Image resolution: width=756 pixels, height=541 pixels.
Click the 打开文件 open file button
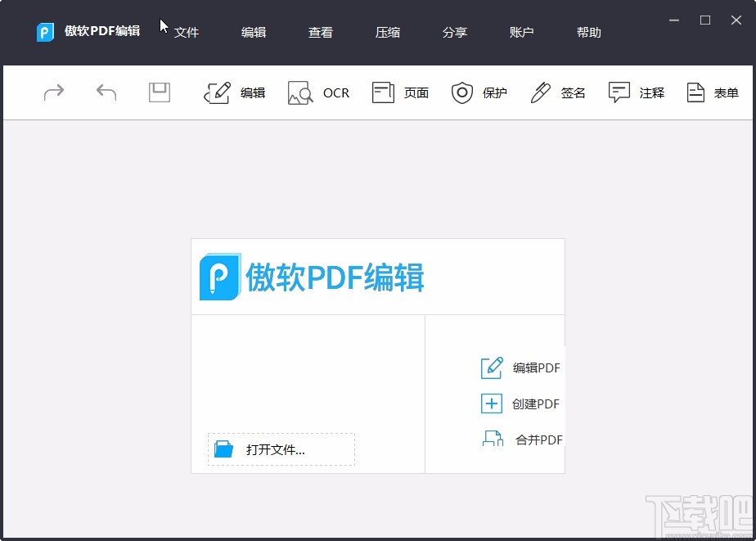click(280, 449)
